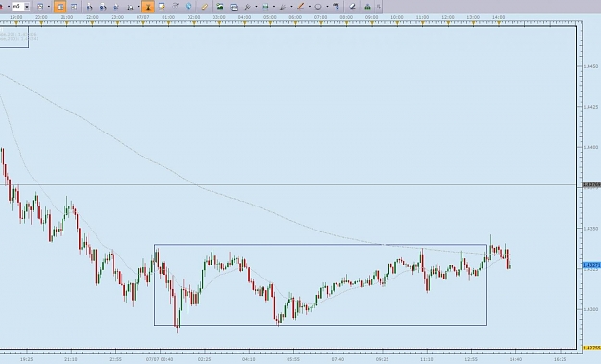Open the toolbar overflow options arrow
Image resolution: width=601 pixels, height=364 pixels.
[379, 7]
